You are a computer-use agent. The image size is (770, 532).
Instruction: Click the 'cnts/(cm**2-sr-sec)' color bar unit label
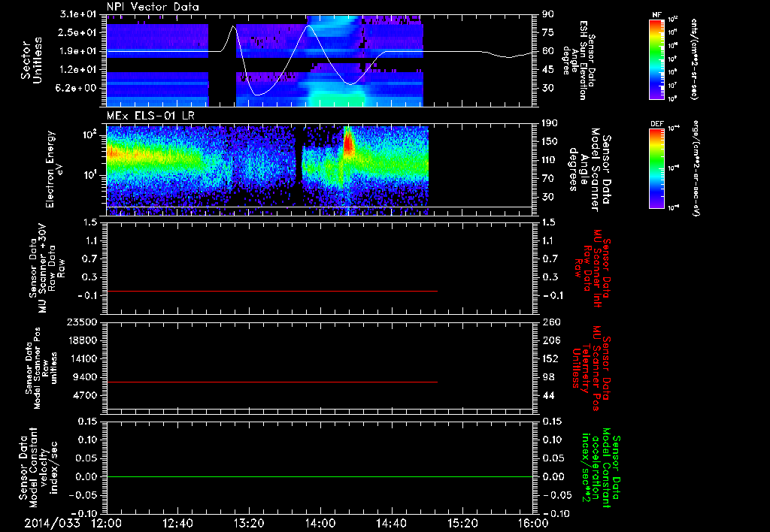pyautogui.click(x=694, y=59)
